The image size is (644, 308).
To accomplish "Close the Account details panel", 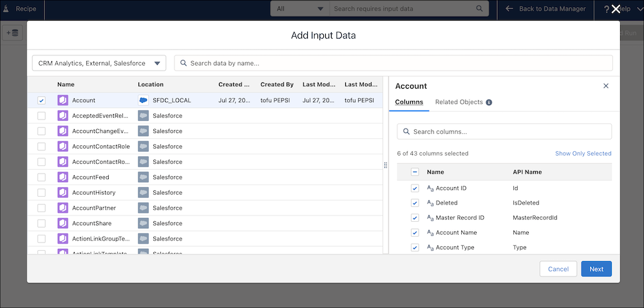I will [x=606, y=86].
